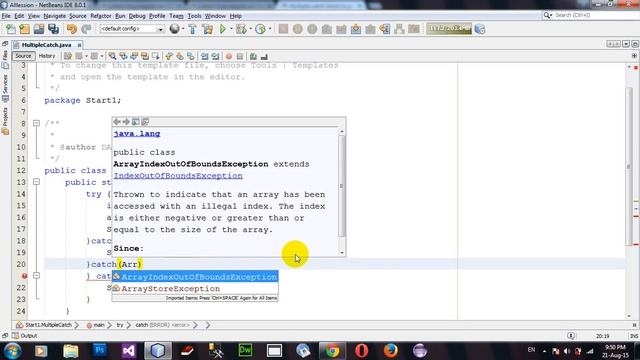This screenshot has height=360, width=640.
Task: Click the Redo toolbar icon
Action: point(86,29)
